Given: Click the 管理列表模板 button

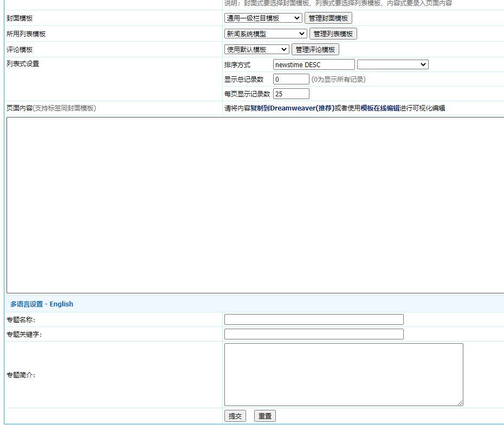Looking at the screenshot, I should coord(333,33).
